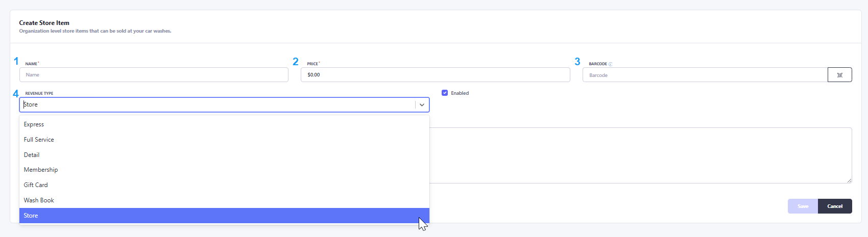Click the Cancel button
Viewport: 868px width, 237px height.
click(835, 206)
